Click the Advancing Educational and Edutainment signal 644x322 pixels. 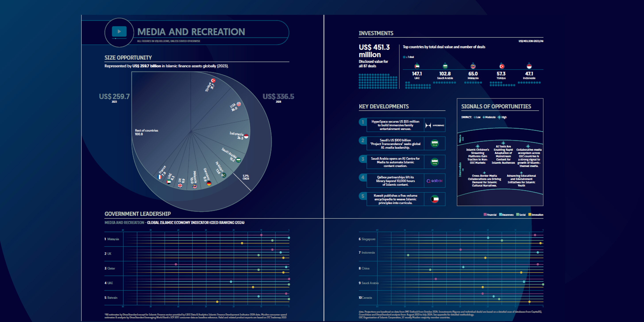point(521,181)
